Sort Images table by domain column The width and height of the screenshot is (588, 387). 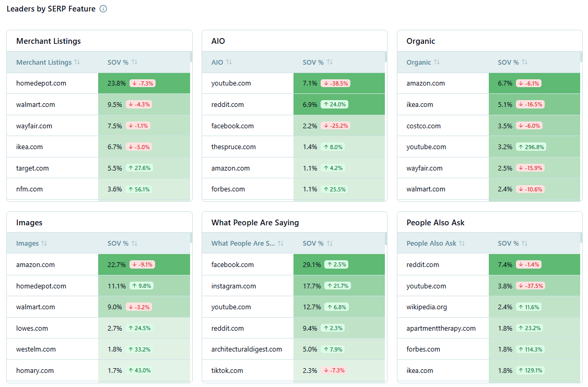coord(44,244)
